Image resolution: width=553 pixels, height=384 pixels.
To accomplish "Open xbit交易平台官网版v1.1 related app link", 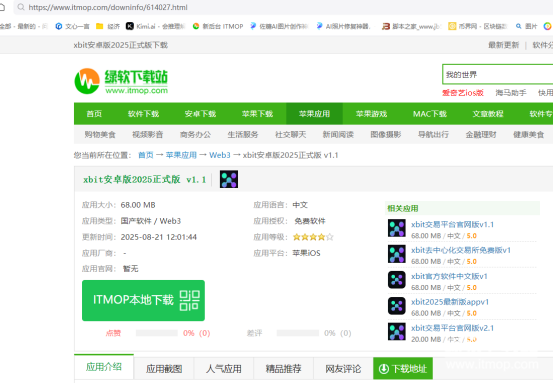I will tap(452, 224).
